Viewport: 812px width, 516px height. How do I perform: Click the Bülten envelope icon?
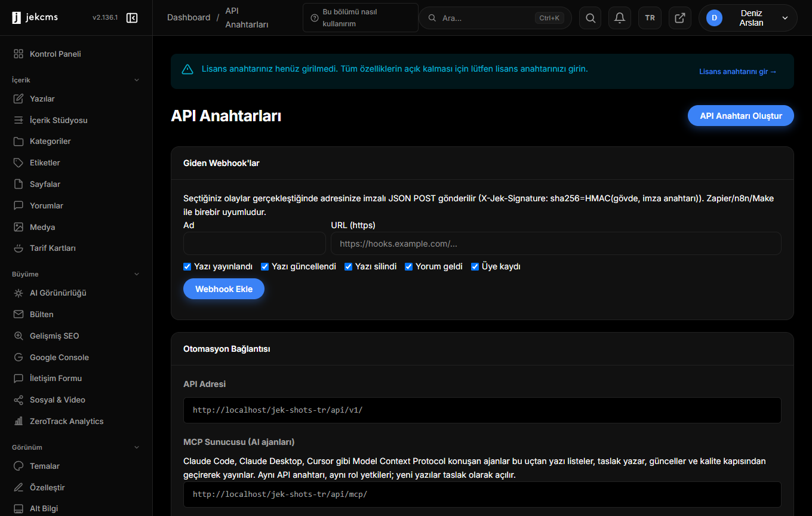[x=19, y=314]
